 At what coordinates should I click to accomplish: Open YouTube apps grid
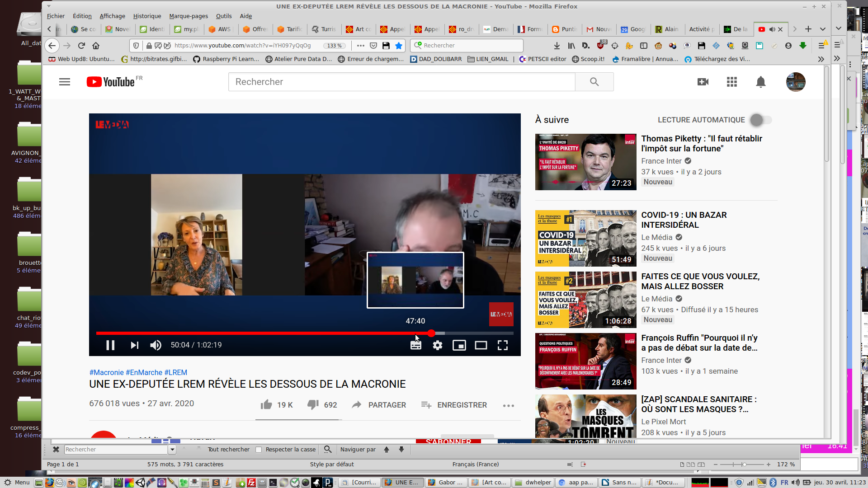coord(731,82)
